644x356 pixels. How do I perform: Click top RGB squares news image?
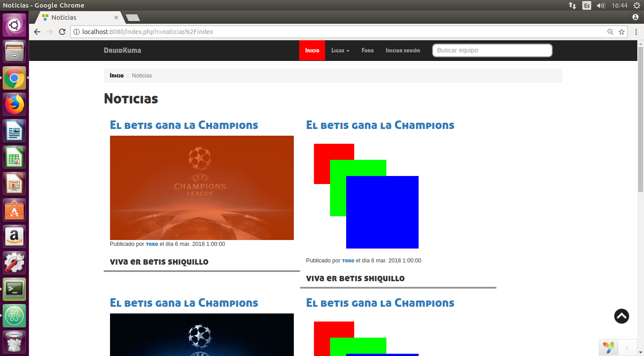[366, 196]
